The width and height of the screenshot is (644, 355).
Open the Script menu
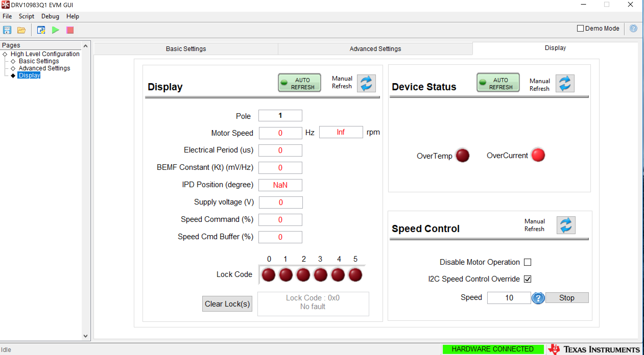26,16
